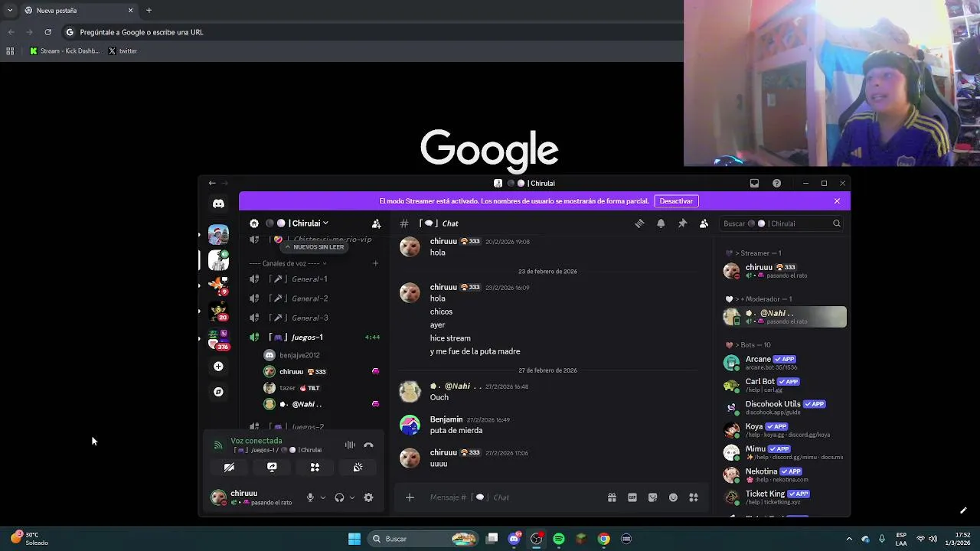This screenshot has width=980, height=551.
Task: Open apps launcher in message bar
Action: (x=694, y=497)
